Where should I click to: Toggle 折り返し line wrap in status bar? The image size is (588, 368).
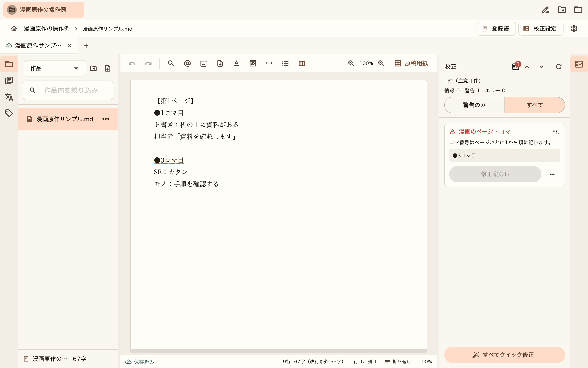pos(398,362)
